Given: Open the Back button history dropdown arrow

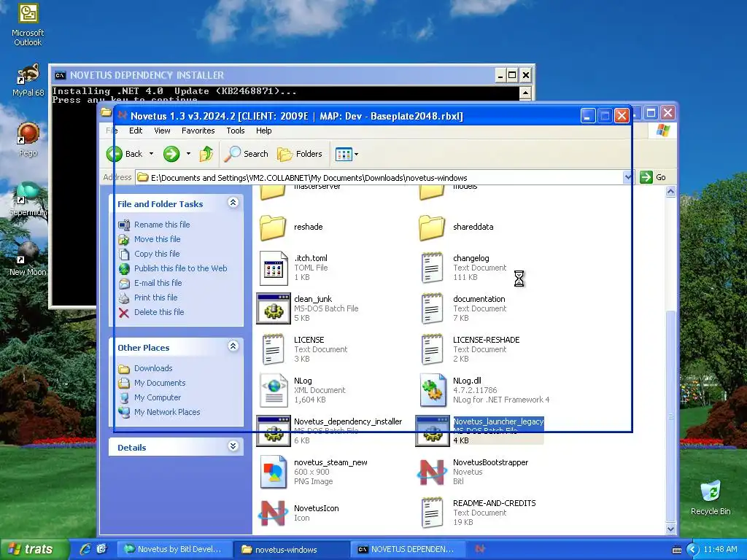Looking at the screenshot, I should point(152,154).
